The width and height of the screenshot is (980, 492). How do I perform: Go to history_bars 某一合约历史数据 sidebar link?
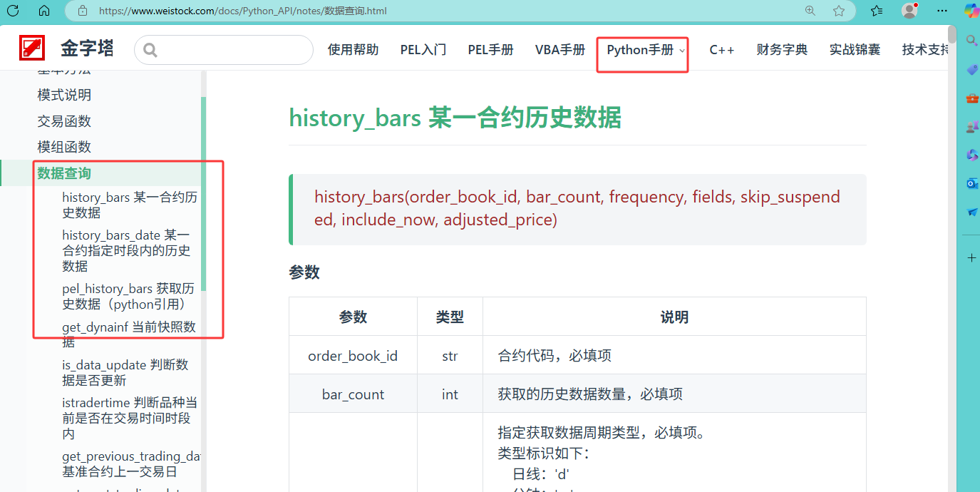(x=130, y=205)
